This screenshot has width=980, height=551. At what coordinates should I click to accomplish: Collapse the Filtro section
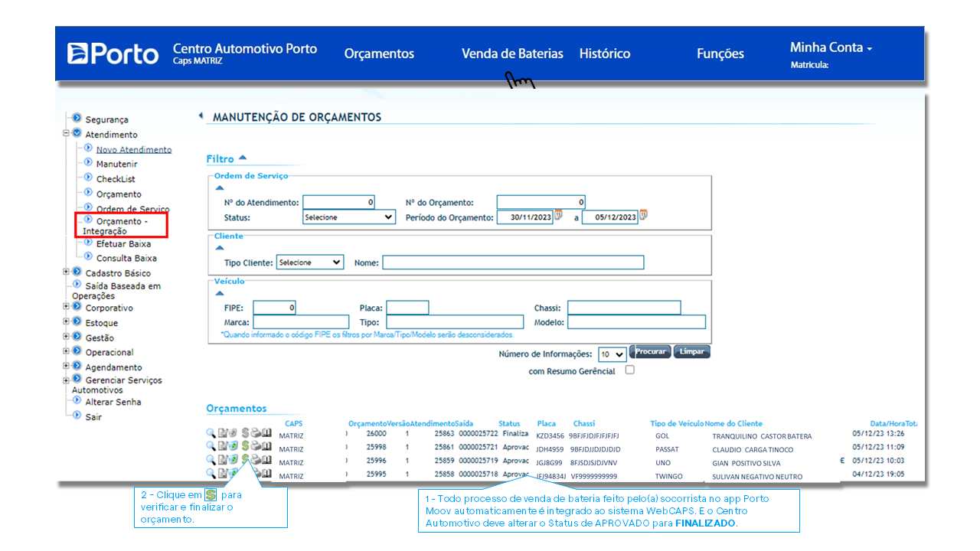click(243, 158)
